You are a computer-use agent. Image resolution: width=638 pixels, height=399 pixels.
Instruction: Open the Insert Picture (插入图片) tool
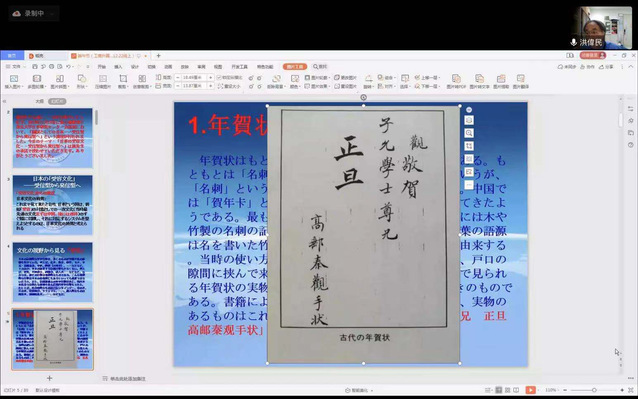tap(13, 81)
